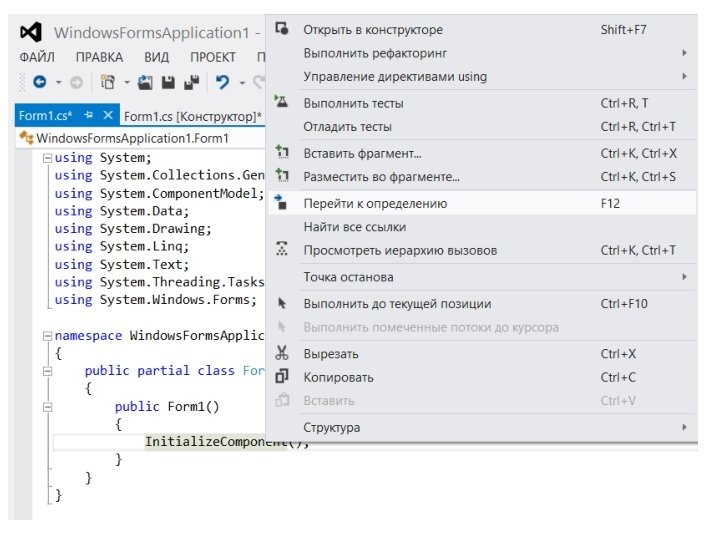Open the Navigate Backward dropdown arrow

tap(58, 83)
